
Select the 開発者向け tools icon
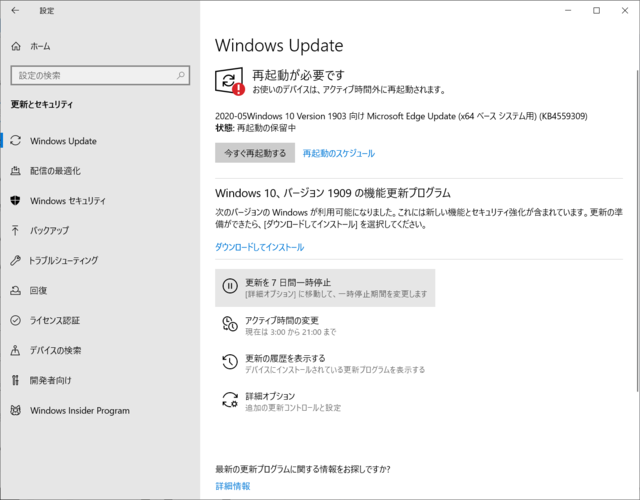(x=16, y=380)
